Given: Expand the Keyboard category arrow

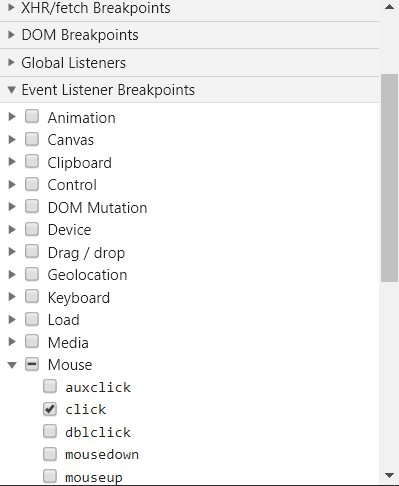Looking at the screenshot, I should (x=12, y=297).
